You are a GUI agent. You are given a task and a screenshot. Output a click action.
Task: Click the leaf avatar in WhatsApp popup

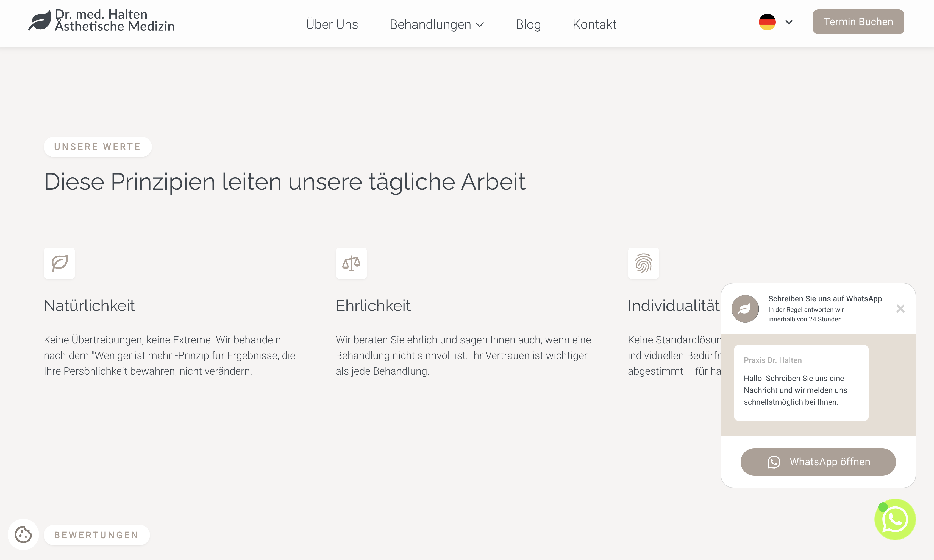tap(745, 309)
